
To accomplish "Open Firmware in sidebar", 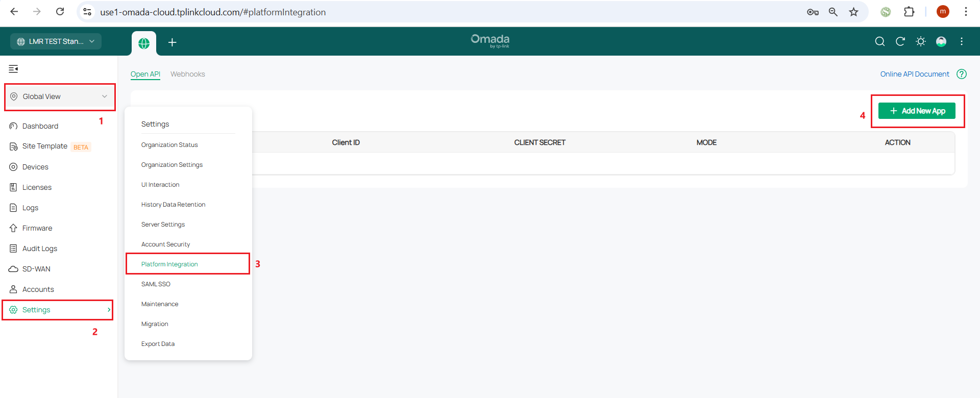I will pos(37,228).
